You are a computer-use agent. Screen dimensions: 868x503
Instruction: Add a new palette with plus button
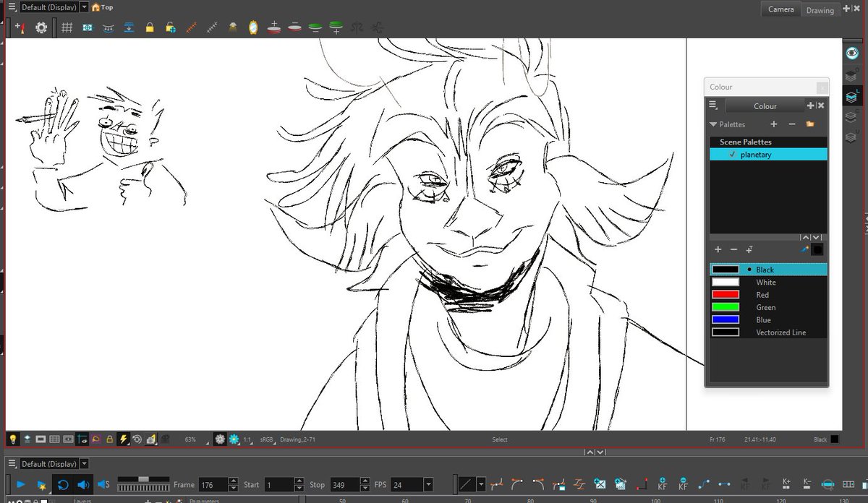coord(773,124)
